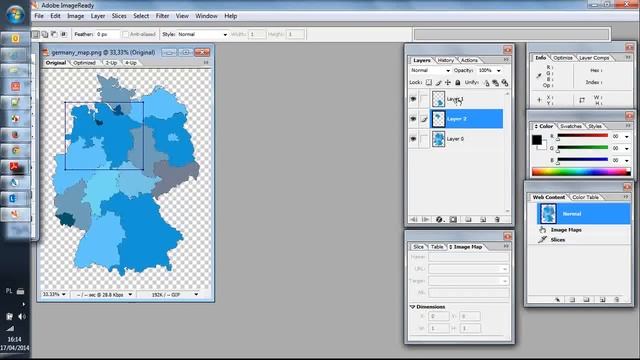This screenshot has height=360, width=640.
Task: Toggle visibility eye of Layer 1
Action: pyautogui.click(x=413, y=99)
